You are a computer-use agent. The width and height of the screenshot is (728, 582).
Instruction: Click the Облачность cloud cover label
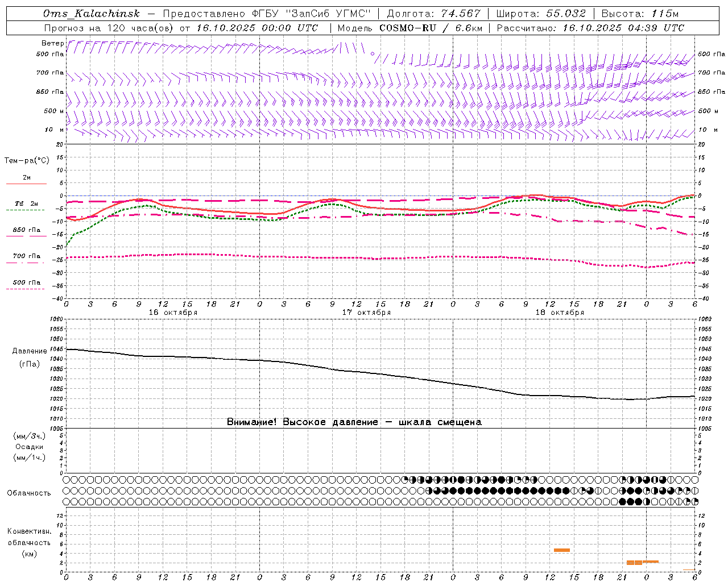click(29, 493)
